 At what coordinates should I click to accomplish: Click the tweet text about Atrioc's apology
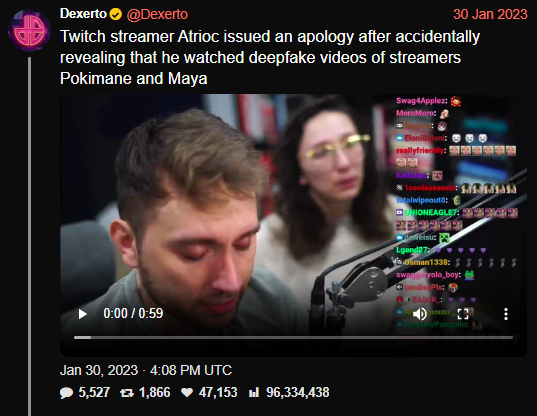coord(270,58)
